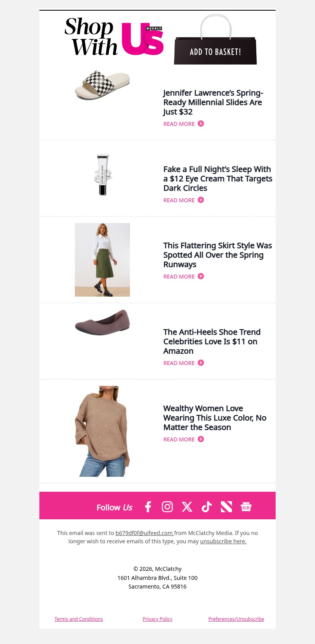
Task: Open the TikTok social icon
Action: coord(207,507)
